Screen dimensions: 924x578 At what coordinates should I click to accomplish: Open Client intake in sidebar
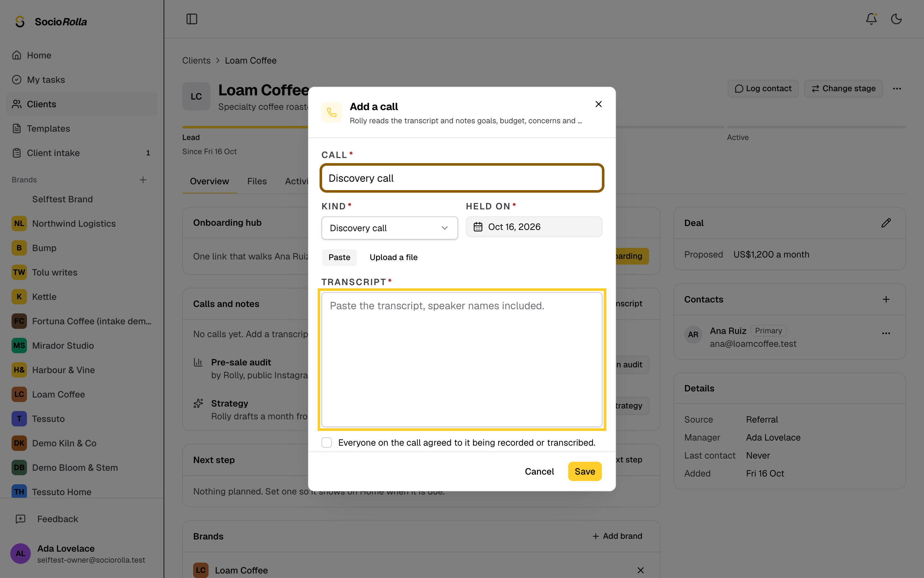click(82, 153)
